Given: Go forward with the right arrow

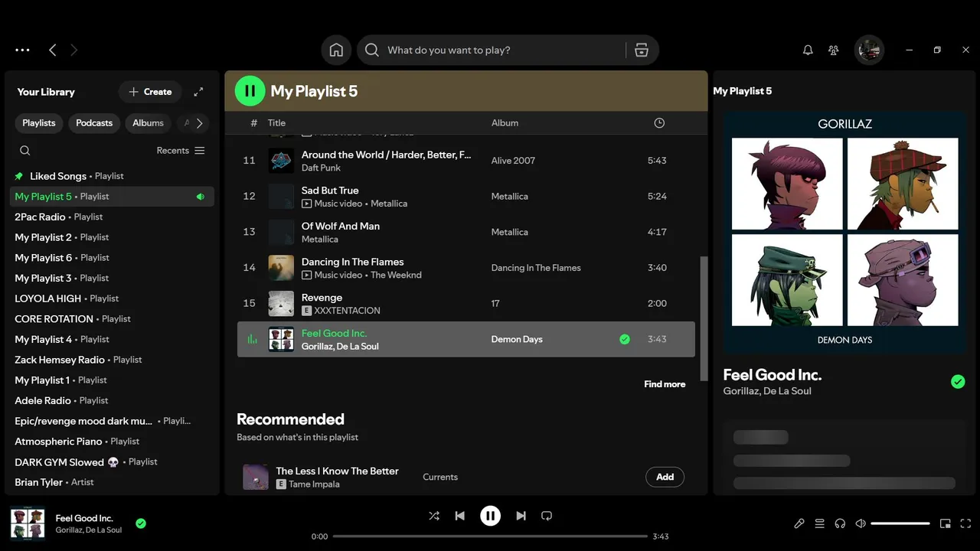Looking at the screenshot, I should click(74, 50).
